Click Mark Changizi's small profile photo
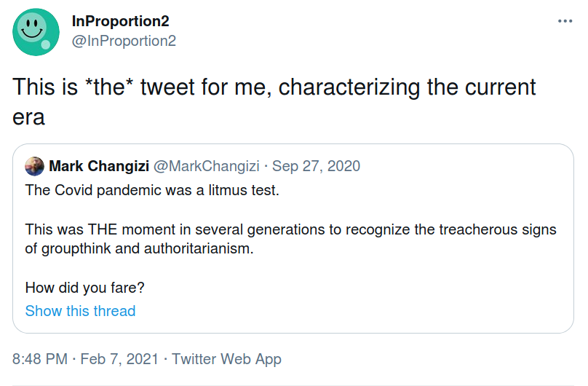The width and height of the screenshot is (588, 386). click(x=34, y=166)
